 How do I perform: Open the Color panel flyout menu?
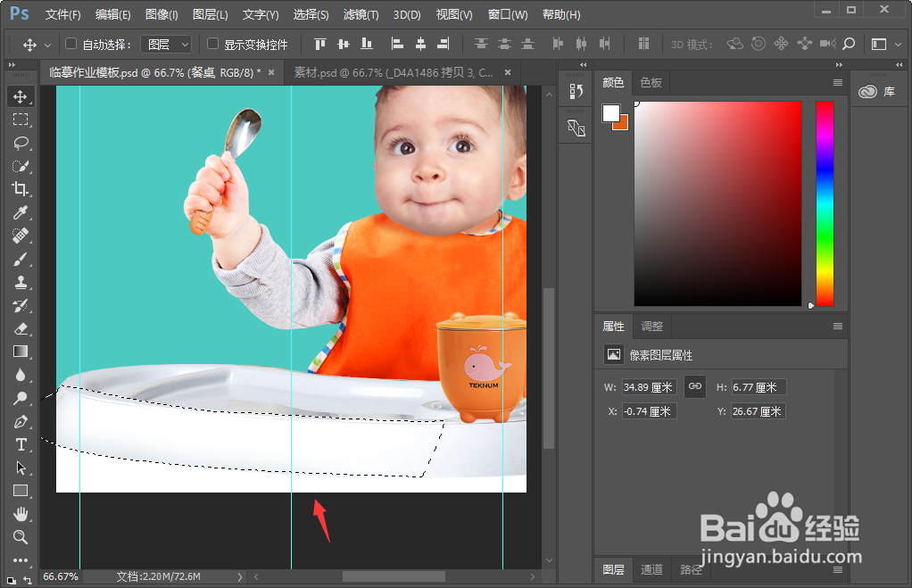click(x=838, y=83)
